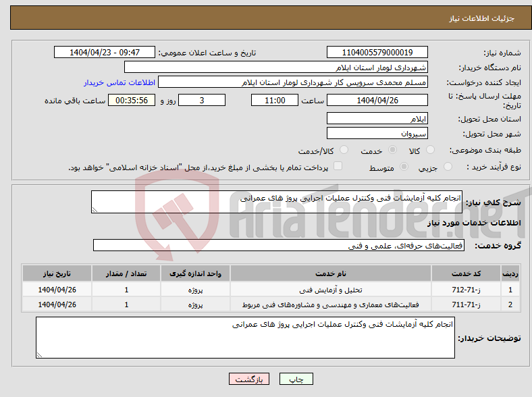This screenshot has height=397, width=532.
Task: Select the متوسط purchase type radio
Action: click(x=404, y=166)
